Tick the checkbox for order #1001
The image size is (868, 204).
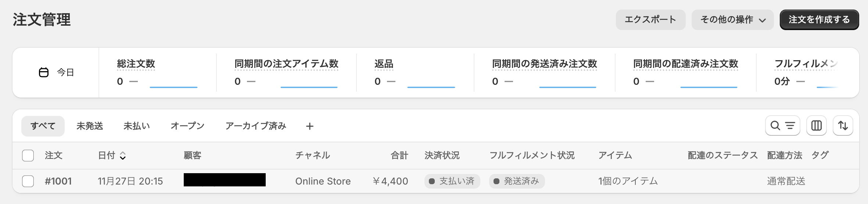click(x=28, y=181)
